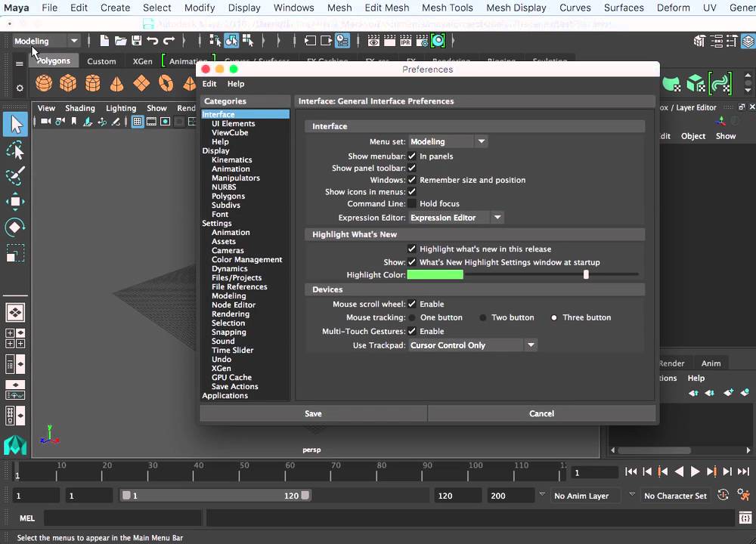Activate the Move tool
Viewport: 756px width, 544px height.
[x=15, y=202]
